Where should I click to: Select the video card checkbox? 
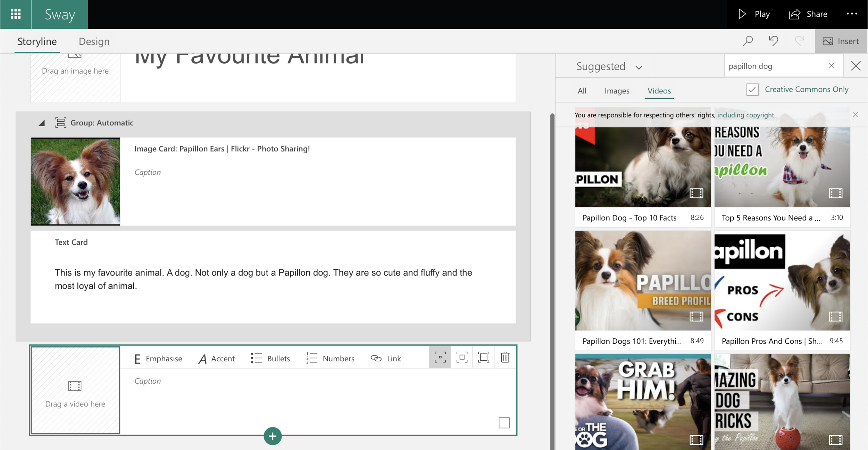coord(504,423)
